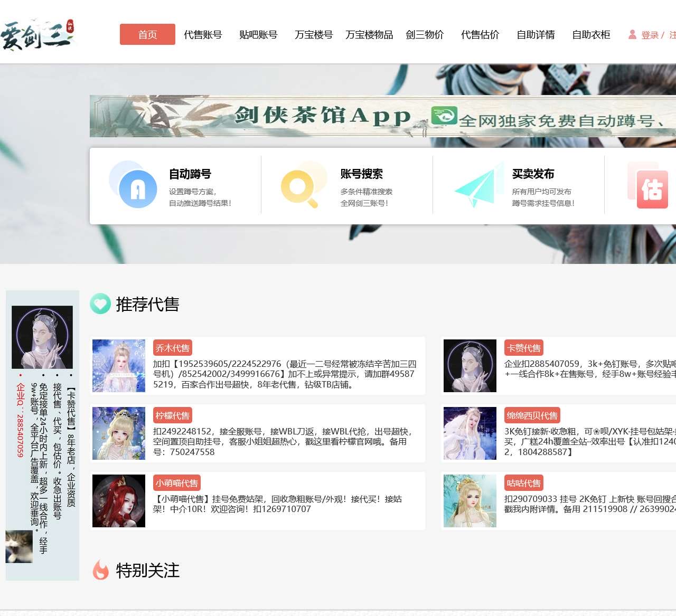Click 绵绵西贝 description starting 3K免钉接新
The height and width of the screenshot is (616, 676).
[590, 441]
